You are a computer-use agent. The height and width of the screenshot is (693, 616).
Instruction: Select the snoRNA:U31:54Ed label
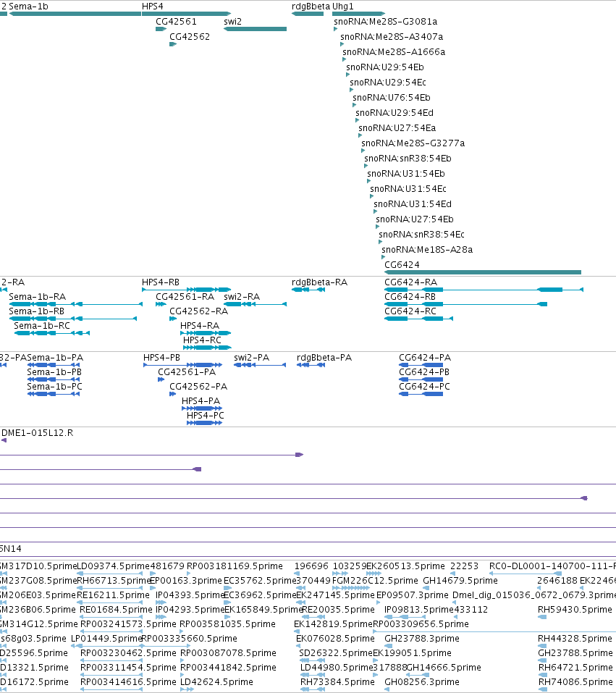[x=413, y=204]
